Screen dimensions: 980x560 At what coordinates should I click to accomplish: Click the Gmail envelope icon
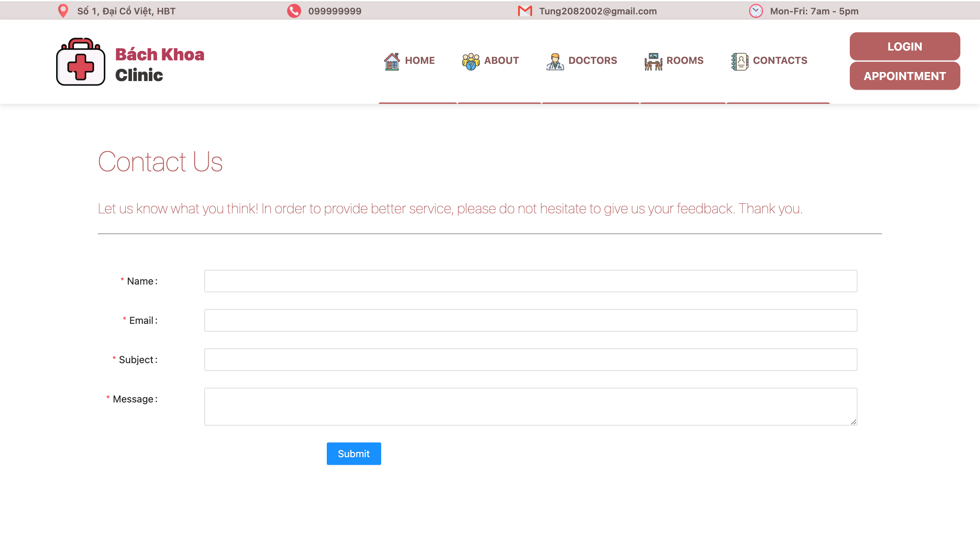tap(525, 11)
